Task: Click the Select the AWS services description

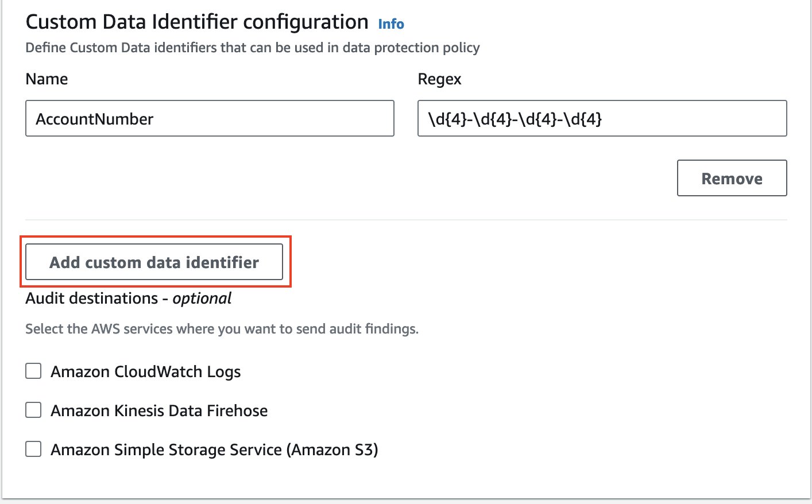Action: click(x=222, y=329)
